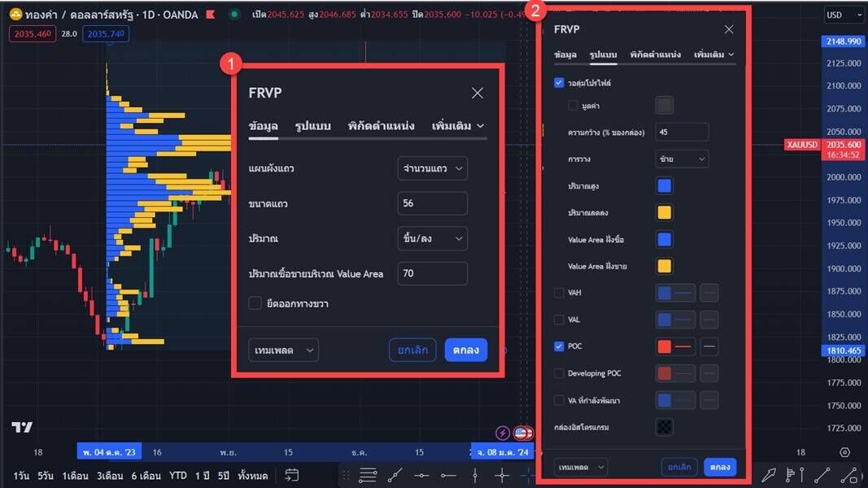The height and width of the screenshot is (488, 868).
Task: Click the ขนาดแถว field showing 56
Action: click(x=432, y=203)
